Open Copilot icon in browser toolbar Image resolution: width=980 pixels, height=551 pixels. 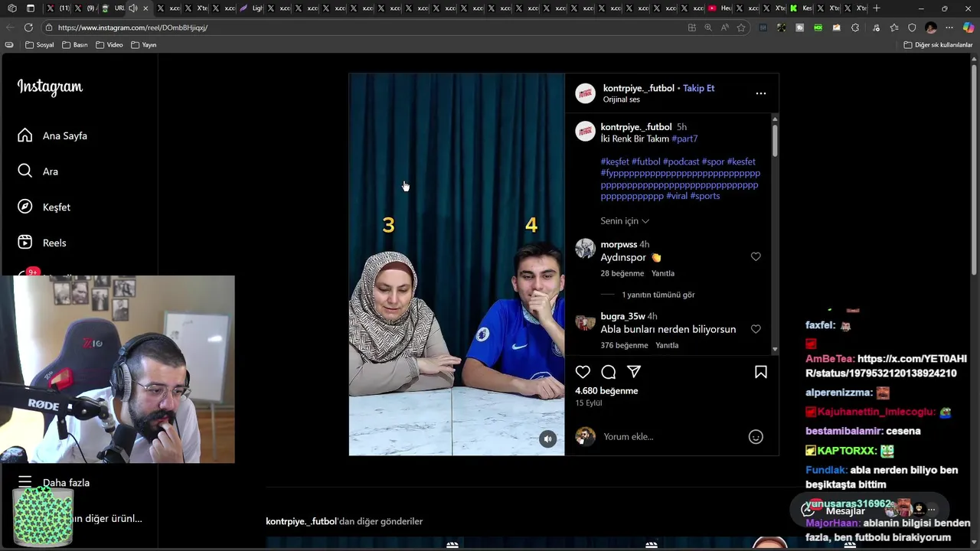pyautogui.click(x=968, y=28)
